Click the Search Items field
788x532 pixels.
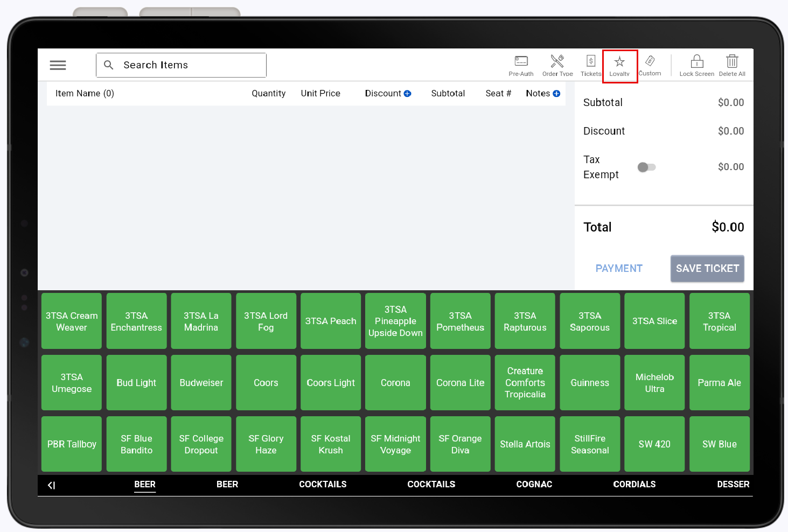coord(181,65)
